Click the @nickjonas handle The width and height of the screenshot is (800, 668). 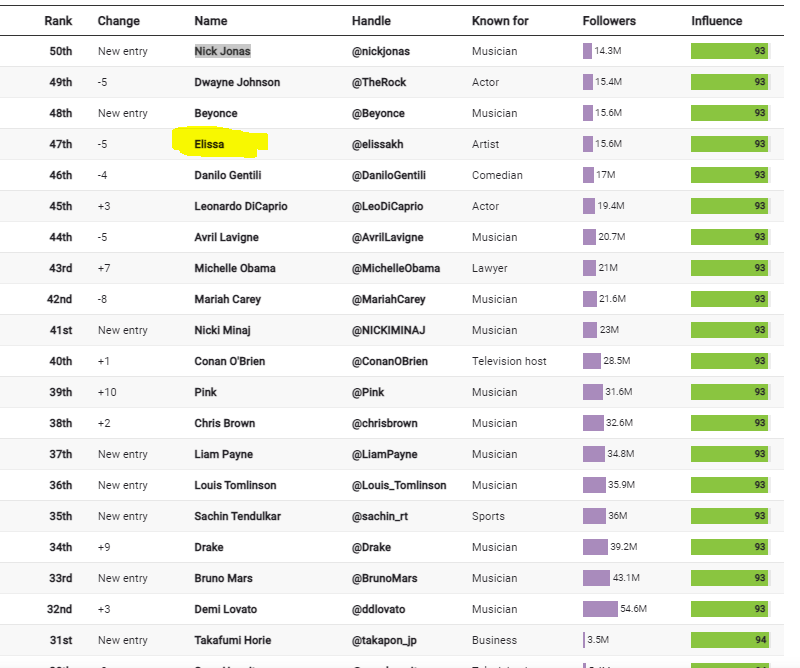pos(381,51)
